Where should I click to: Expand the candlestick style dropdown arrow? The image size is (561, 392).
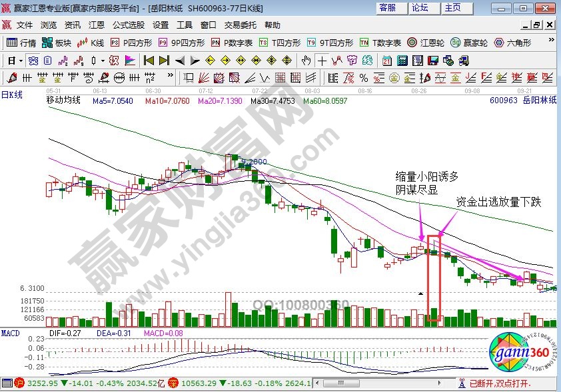coord(103,61)
